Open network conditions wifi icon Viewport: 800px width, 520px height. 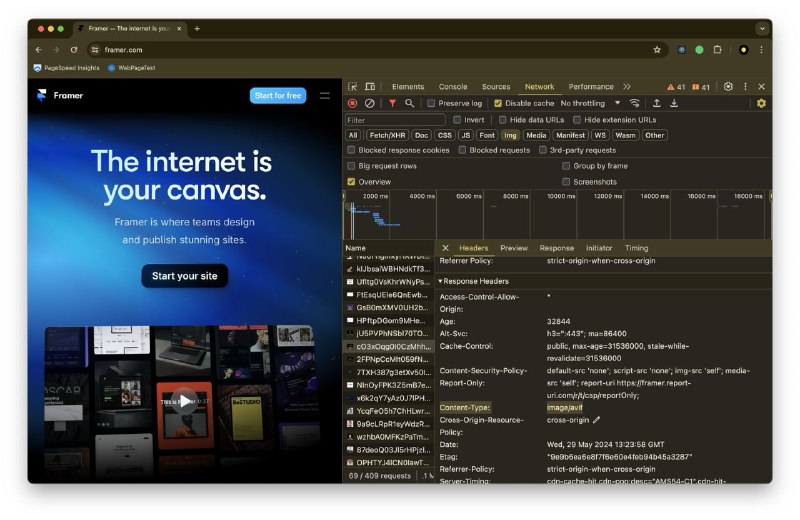coord(634,103)
